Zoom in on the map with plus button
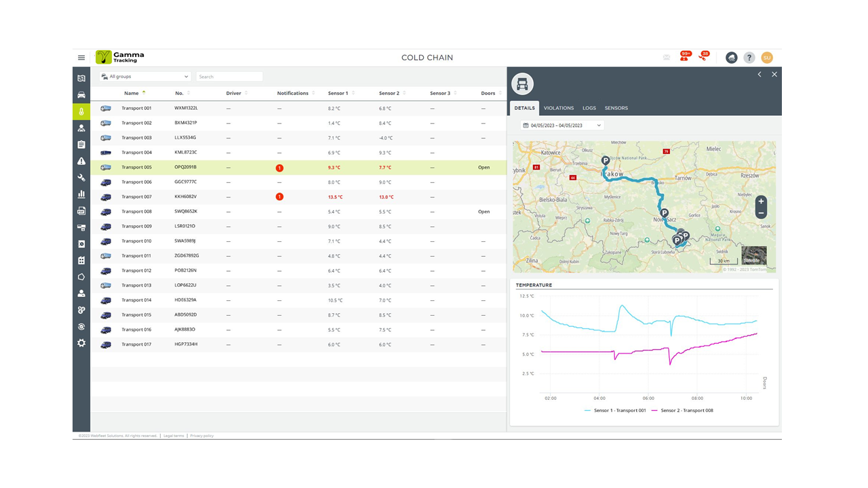The height and width of the screenshot is (488, 868). [x=761, y=201]
